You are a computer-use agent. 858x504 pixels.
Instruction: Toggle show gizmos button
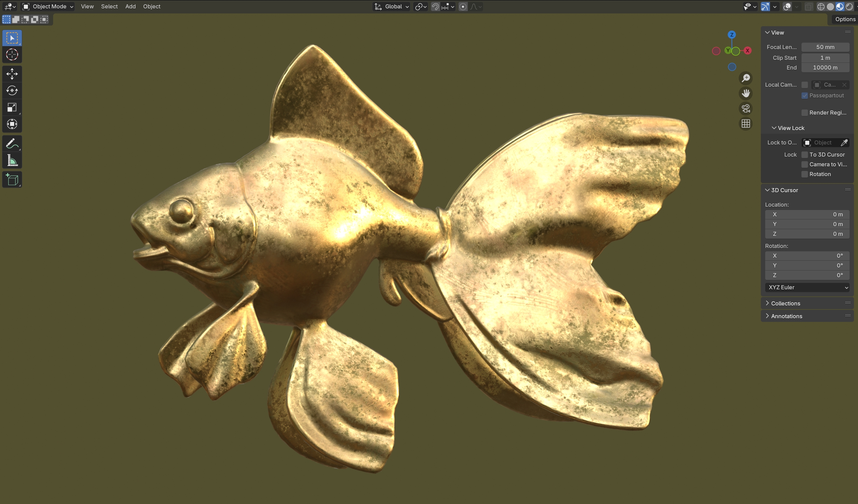click(x=765, y=6)
